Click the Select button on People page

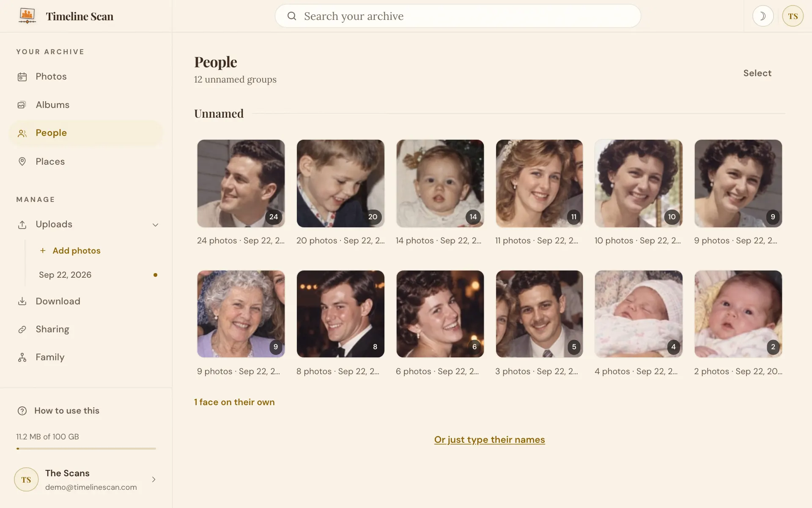[757, 73]
